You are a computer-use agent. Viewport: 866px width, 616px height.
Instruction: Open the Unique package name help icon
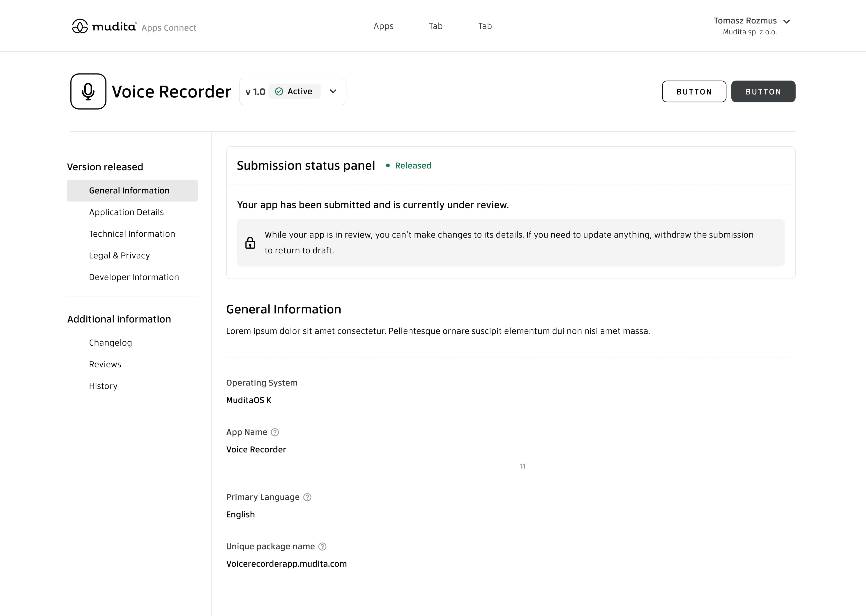click(x=322, y=547)
